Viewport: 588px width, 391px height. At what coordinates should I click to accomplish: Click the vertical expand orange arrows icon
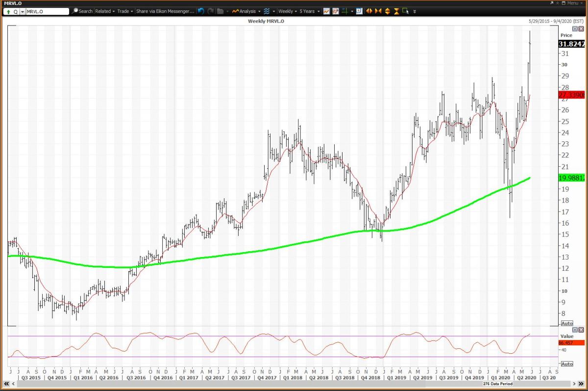point(388,11)
